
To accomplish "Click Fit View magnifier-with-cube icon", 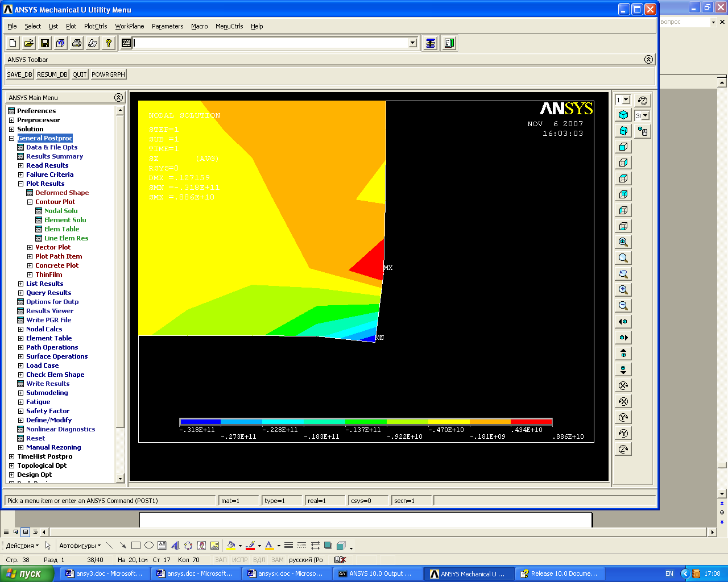I will [623, 242].
